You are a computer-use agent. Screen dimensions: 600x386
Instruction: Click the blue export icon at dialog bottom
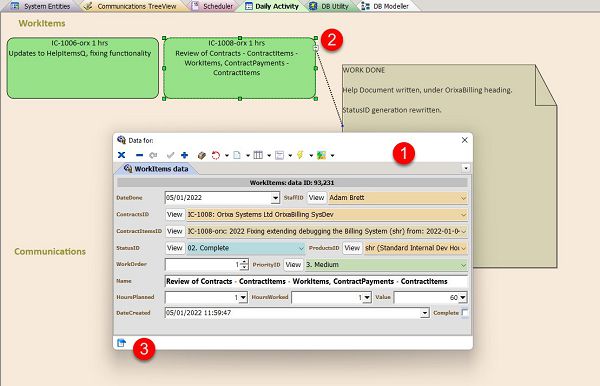click(x=121, y=343)
